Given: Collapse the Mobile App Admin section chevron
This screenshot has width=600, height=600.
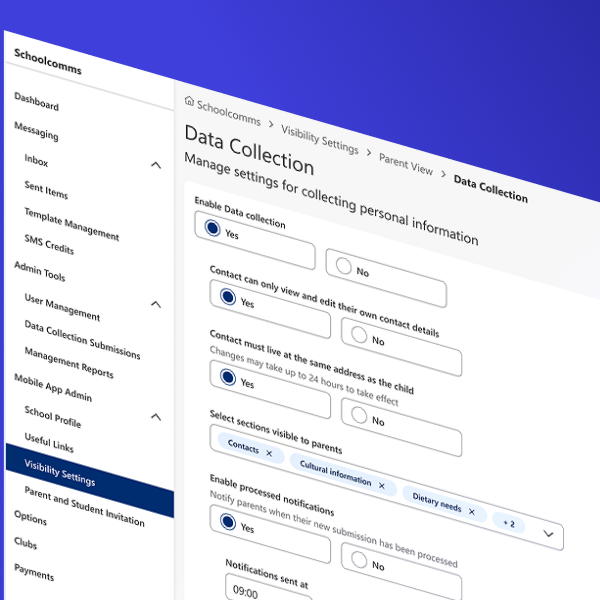Looking at the screenshot, I should [x=156, y=417].
